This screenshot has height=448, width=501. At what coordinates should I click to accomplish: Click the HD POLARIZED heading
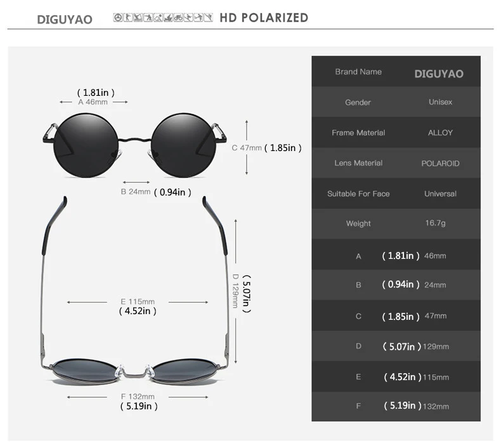pyautogui.click(x=264, y=18)
